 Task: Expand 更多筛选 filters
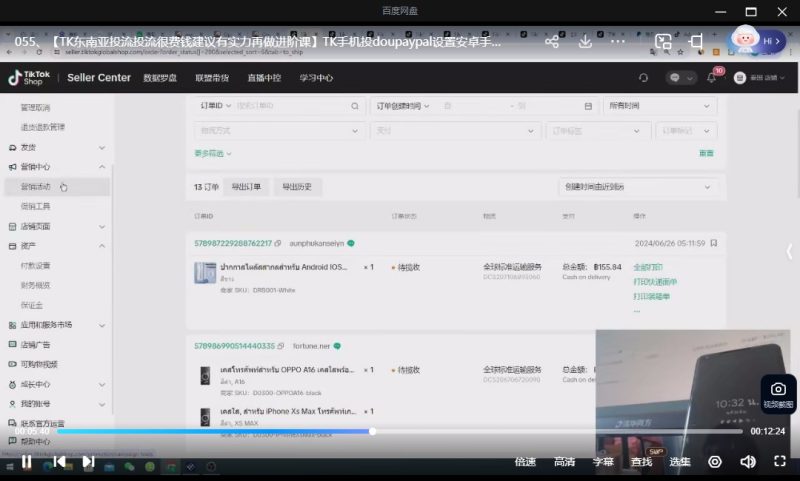coord(213,153)
